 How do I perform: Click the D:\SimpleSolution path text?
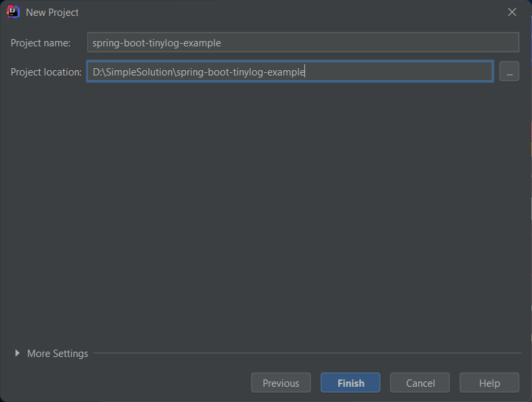click(125, 72)
